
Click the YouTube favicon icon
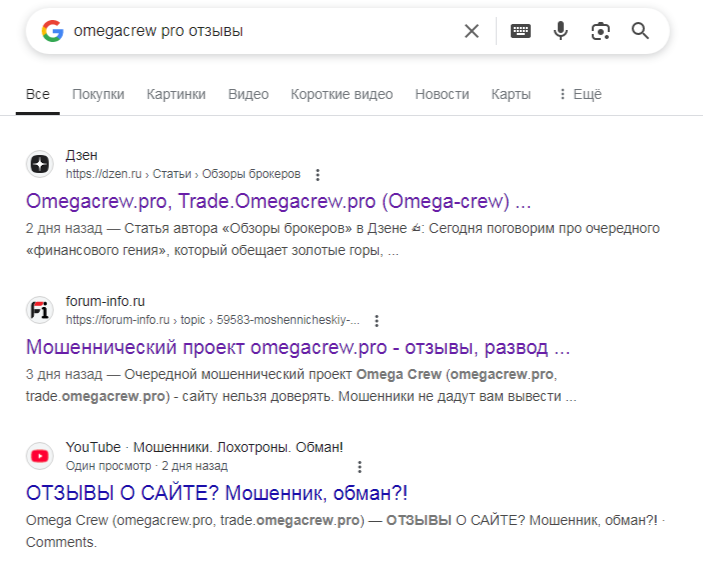40,456
